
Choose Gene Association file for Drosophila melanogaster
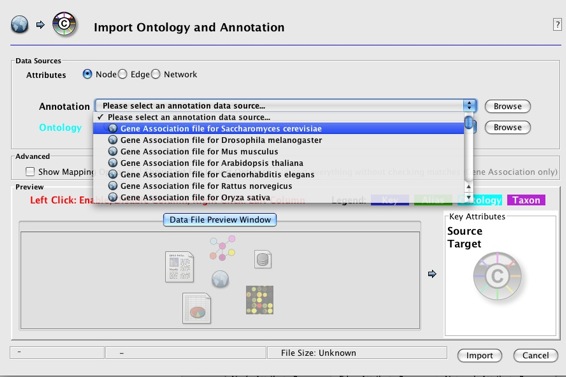click(x=278, y=140)
